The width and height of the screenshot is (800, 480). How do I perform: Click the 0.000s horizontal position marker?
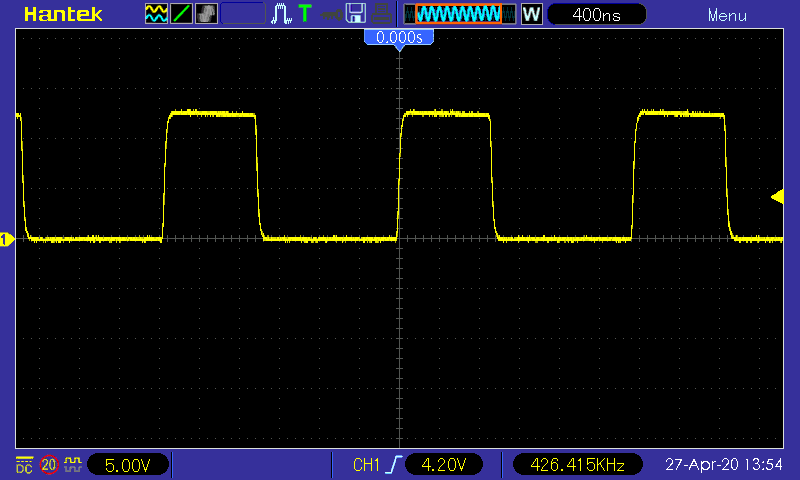coord(399,38)
